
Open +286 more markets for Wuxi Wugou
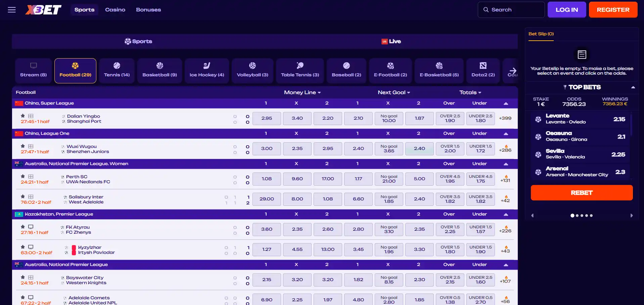pos(505,149)
